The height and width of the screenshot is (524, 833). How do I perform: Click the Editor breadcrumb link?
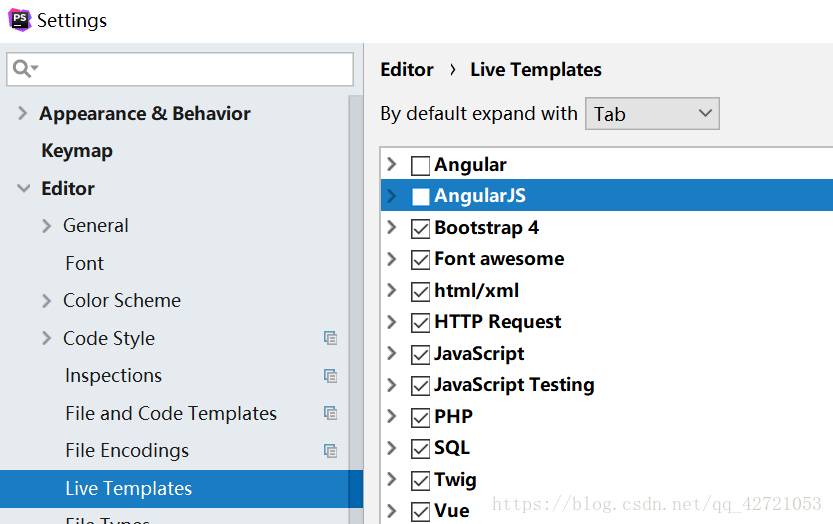[407, 70]
